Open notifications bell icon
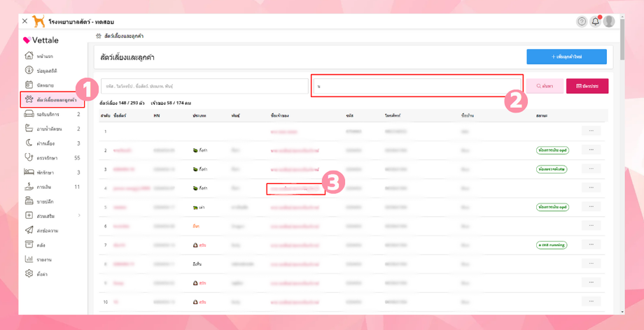 point(595,22)
